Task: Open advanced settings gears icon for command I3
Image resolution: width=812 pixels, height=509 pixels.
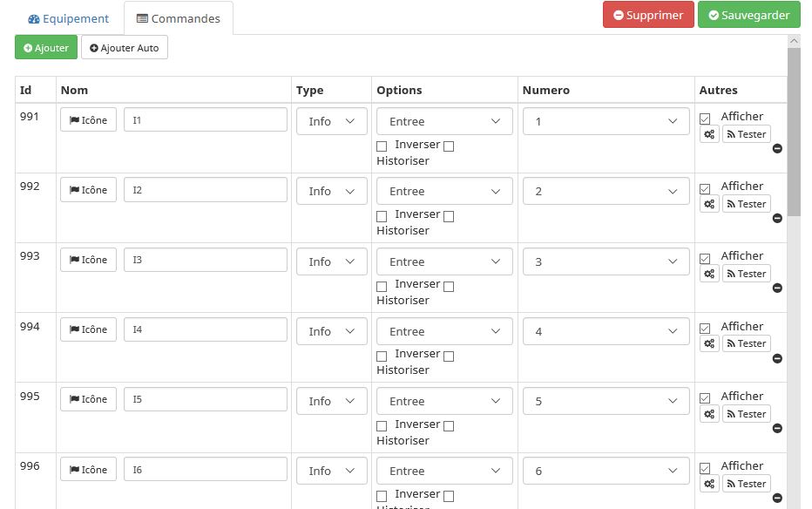Action: click(709, 274)
